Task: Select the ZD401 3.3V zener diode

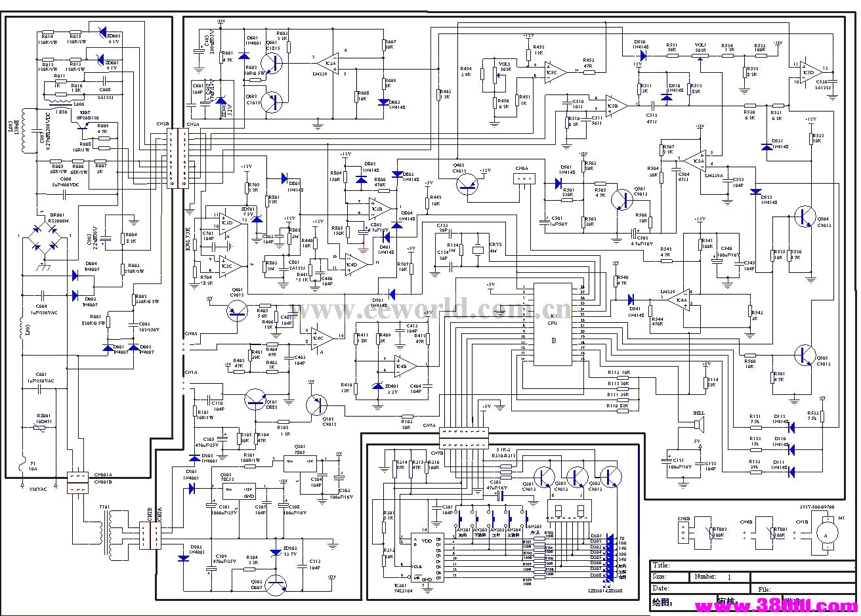Action: click(x=377, y=386)
